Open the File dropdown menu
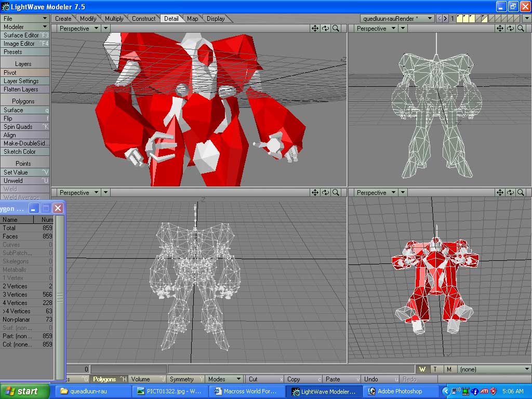532x399 pixels. click(25, 18)
